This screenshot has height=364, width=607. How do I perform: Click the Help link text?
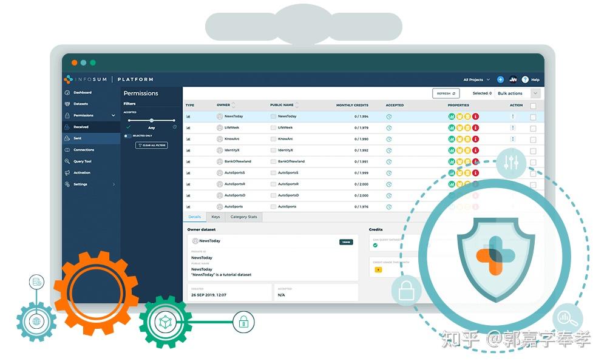coord(535,79)
